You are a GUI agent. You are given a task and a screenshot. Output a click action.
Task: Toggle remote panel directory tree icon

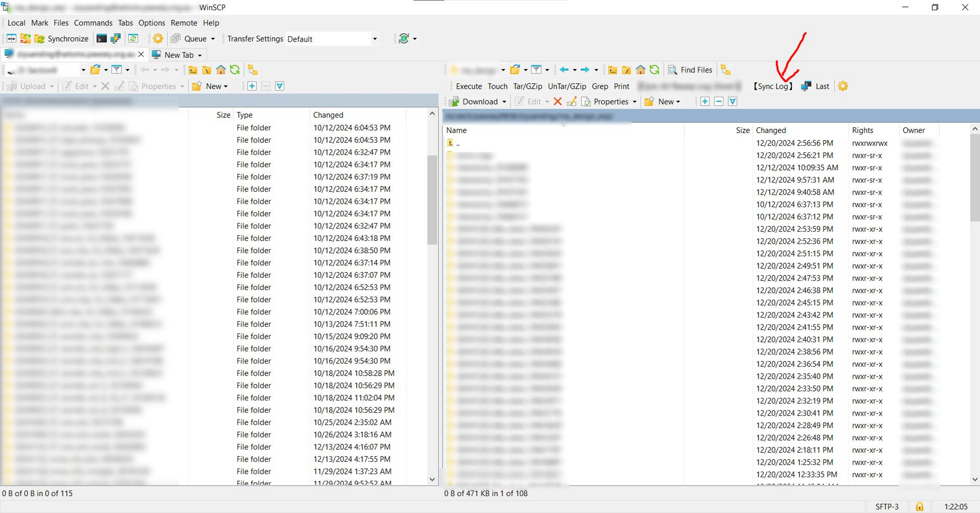726,70
